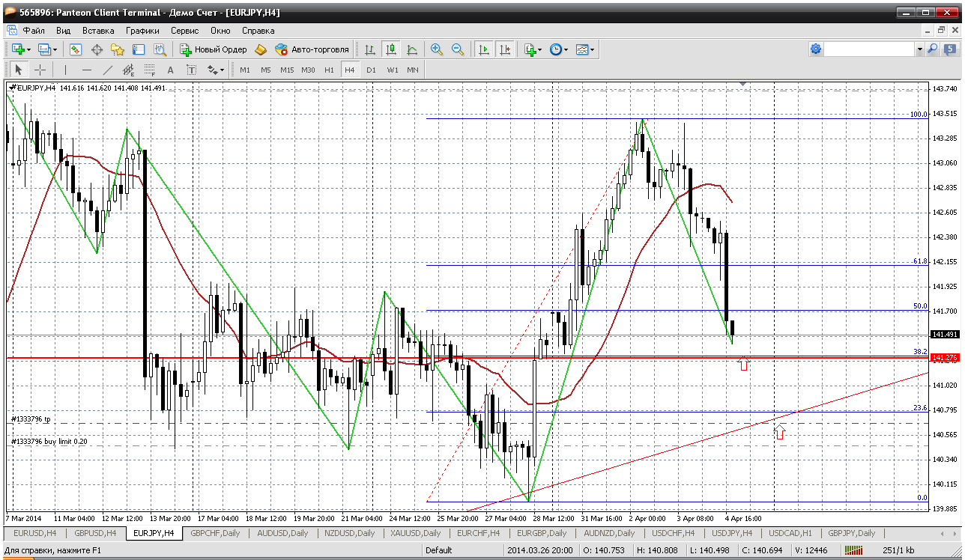Switch timeframe to W1
Image resolution: width=965 pixels, height=560 pixels.
pos(392,70)
